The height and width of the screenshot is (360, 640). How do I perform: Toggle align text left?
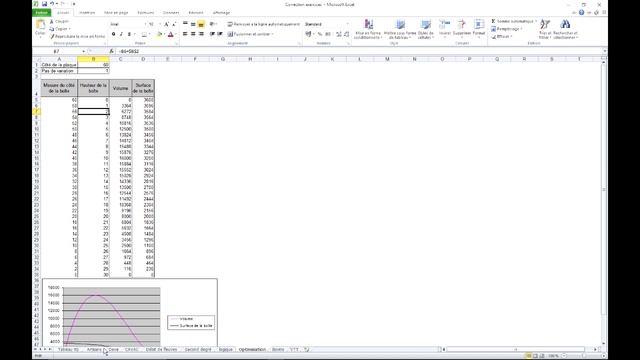click(x=185, y=34)
